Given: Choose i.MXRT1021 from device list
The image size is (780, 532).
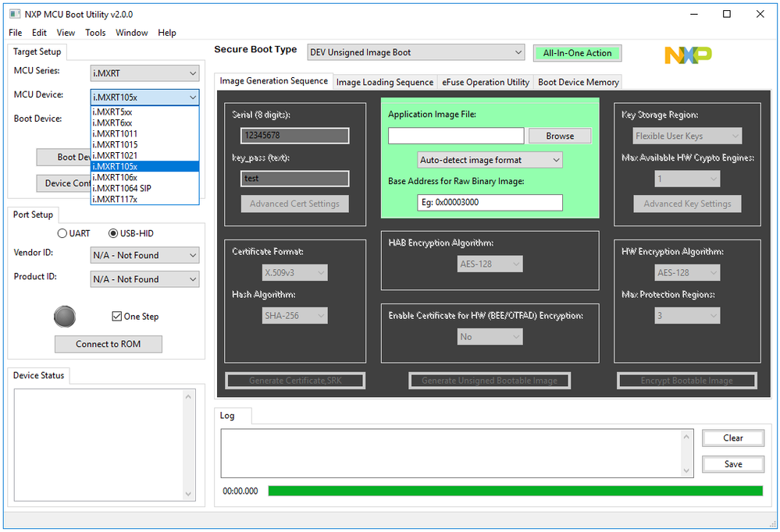Looking at the screenshot, I should (x=144, y=156).
